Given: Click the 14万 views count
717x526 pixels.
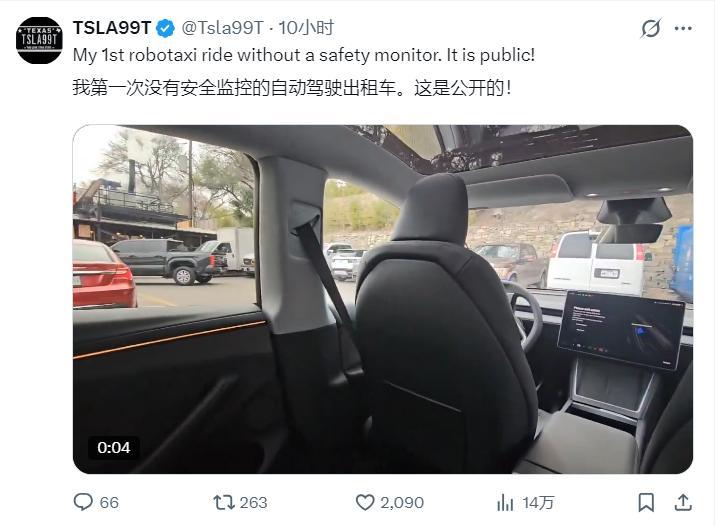Looking at the screenshot, I should (x=538, y=503).
